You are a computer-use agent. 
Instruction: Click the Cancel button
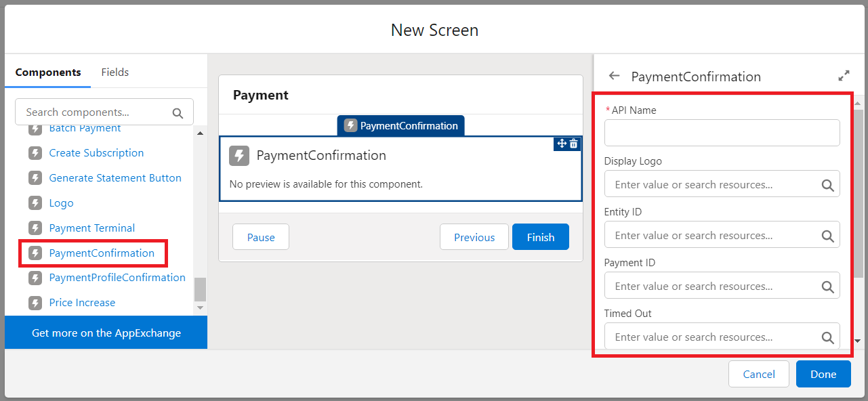point(758,374)
